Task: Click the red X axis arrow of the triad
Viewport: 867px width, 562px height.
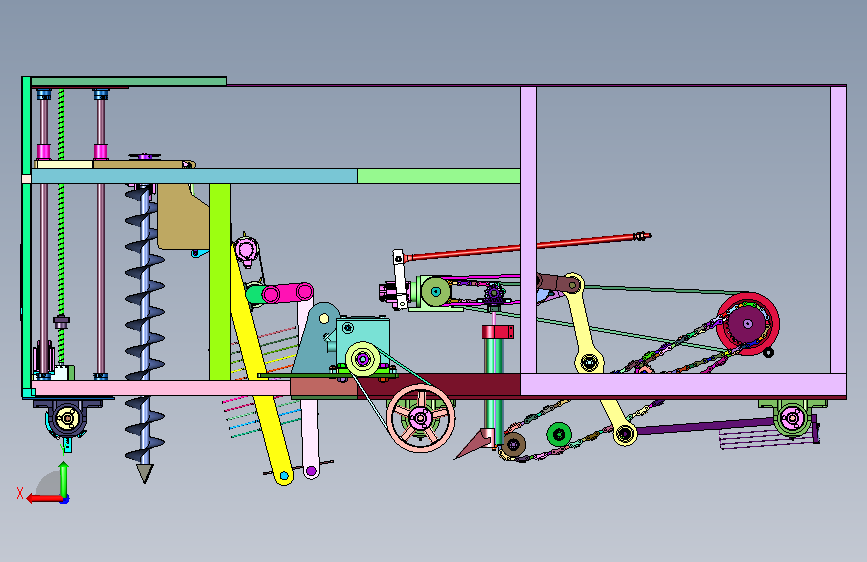Action: pos(43,499)
